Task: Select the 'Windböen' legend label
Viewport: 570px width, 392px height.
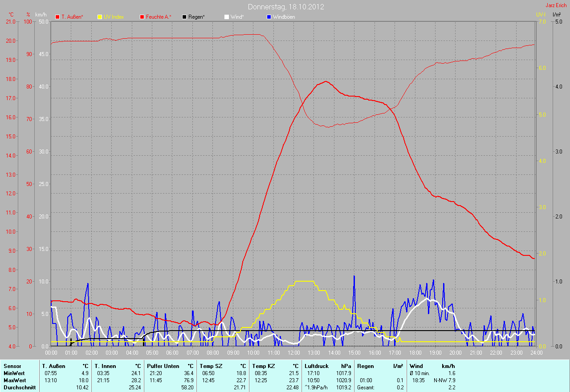Action: click(283, 17)
